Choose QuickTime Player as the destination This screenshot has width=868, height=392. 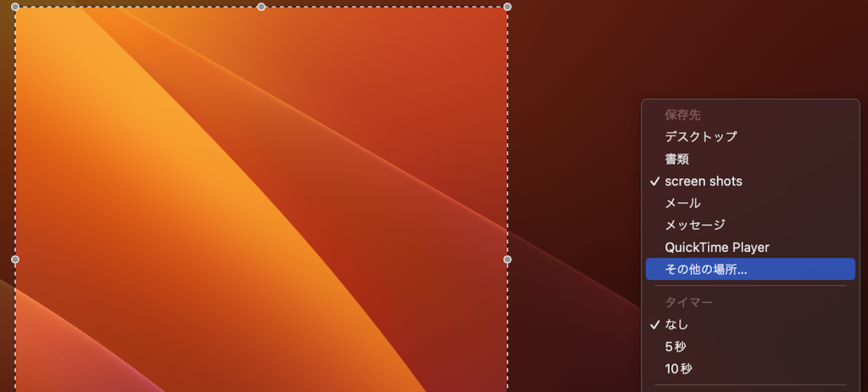tap(716, 247)
